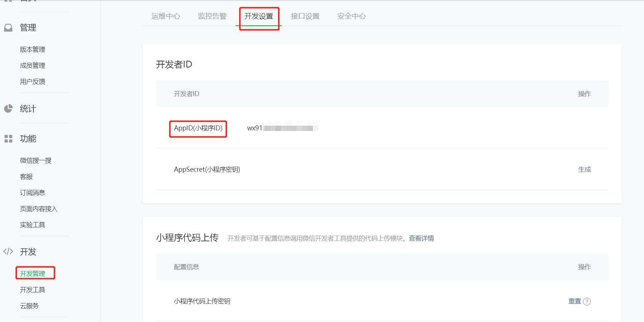
Task: Select the 开发设置 tab
Action: click(x=259, y=16)
